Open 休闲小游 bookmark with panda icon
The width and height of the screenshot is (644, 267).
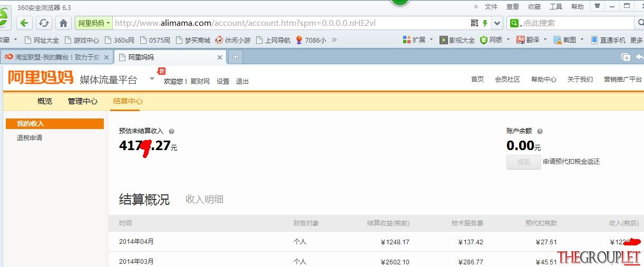233,40
